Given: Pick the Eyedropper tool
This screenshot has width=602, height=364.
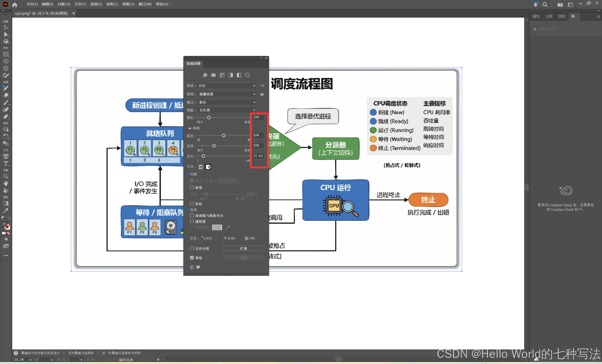Looking at the screenshot, I should point(6,210).
